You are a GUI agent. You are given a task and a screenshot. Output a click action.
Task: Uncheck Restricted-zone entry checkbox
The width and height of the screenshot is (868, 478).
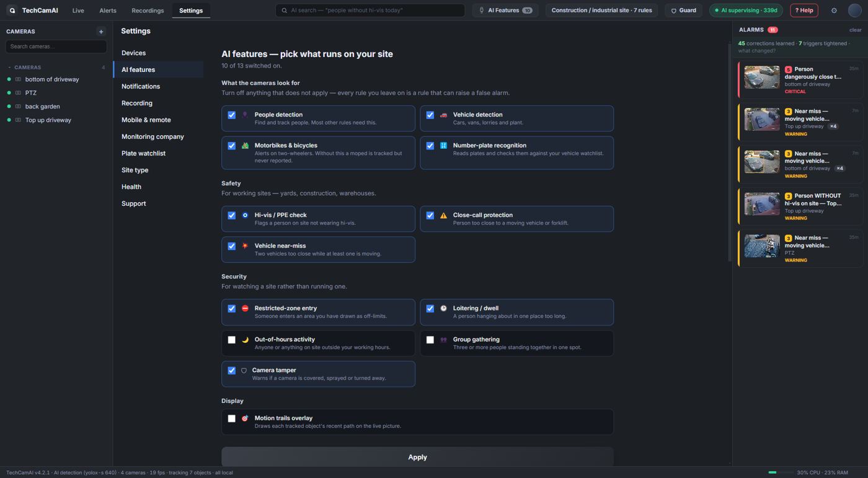[231, 308]
